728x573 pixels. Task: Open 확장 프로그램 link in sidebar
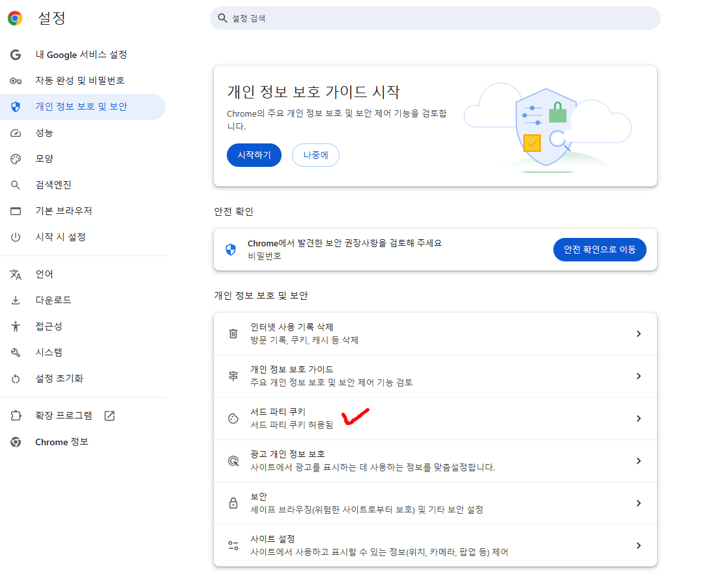tap(83, 416)
